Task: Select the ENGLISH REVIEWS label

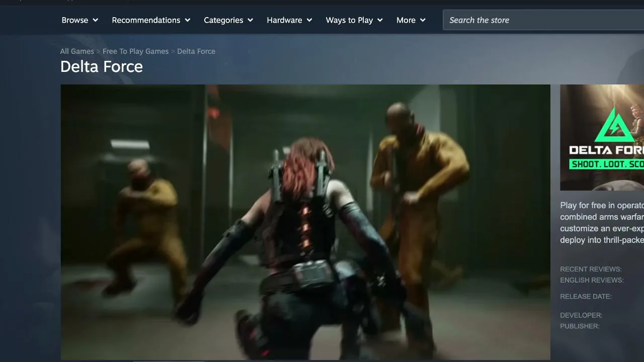Action: (x=592, y=280)
